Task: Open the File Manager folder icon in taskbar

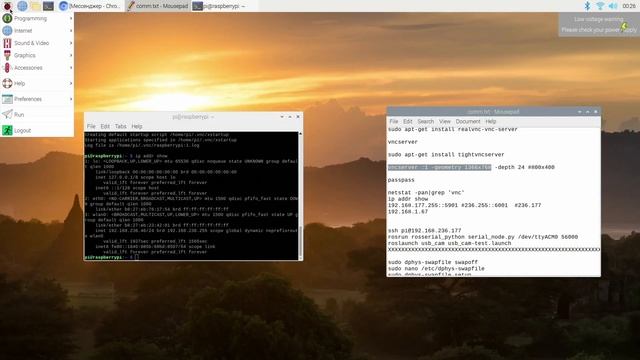Action: (x=36, y=6)
